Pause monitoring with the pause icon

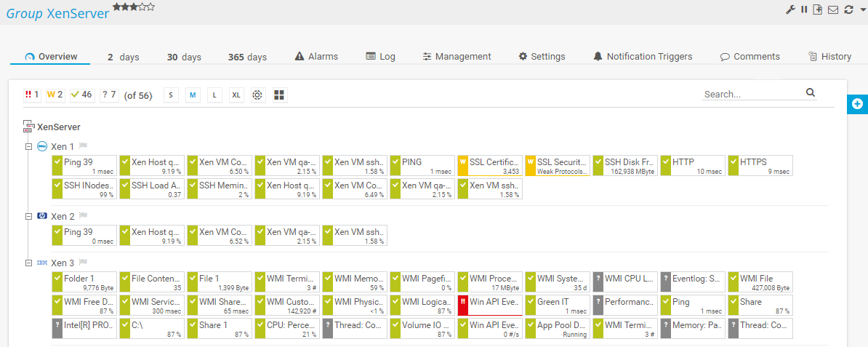coord(805,9)
